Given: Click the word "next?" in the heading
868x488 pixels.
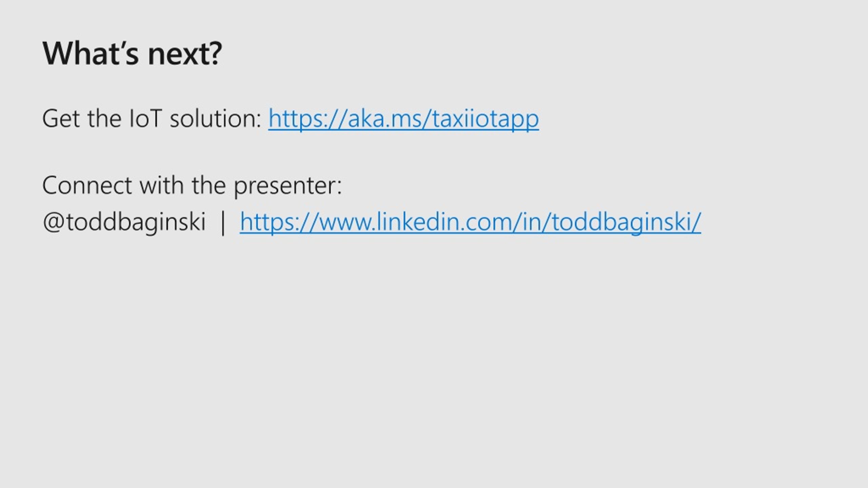Looking at the screenshot, I should (185, 54).
